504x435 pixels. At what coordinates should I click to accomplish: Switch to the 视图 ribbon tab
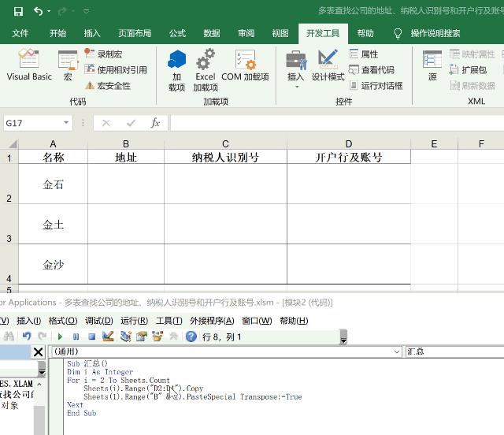click(280, 33)
